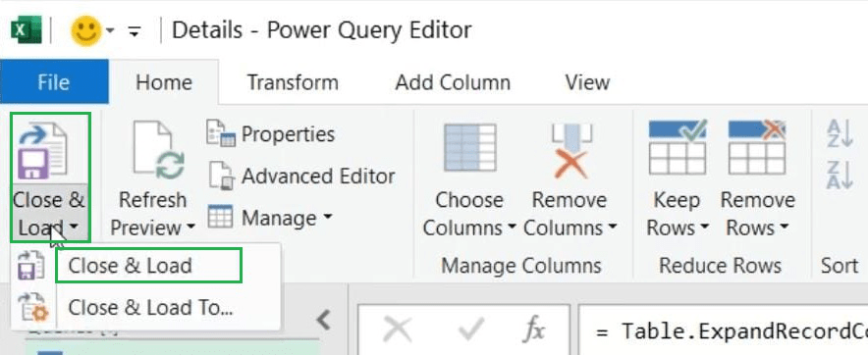Open Properties via its ribbon icon
Screen dimensions: 868x355
tap(221, 134)
